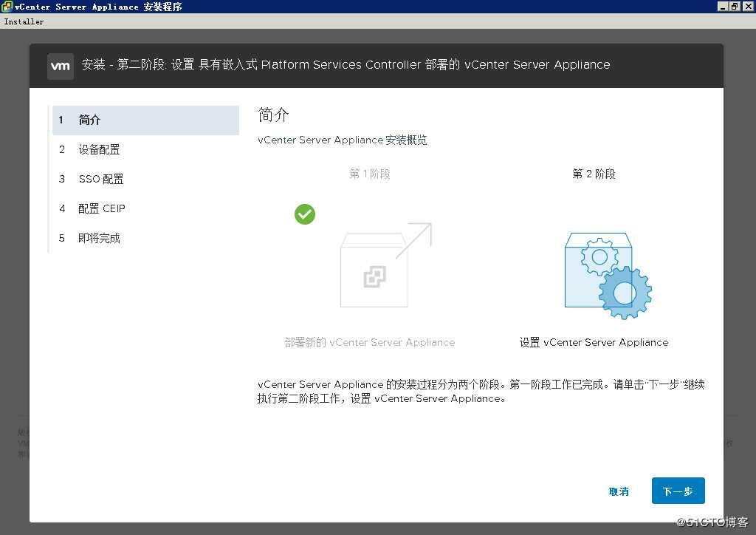Open the Installer menu
The image size is (756, 535).
coord(24,21)
